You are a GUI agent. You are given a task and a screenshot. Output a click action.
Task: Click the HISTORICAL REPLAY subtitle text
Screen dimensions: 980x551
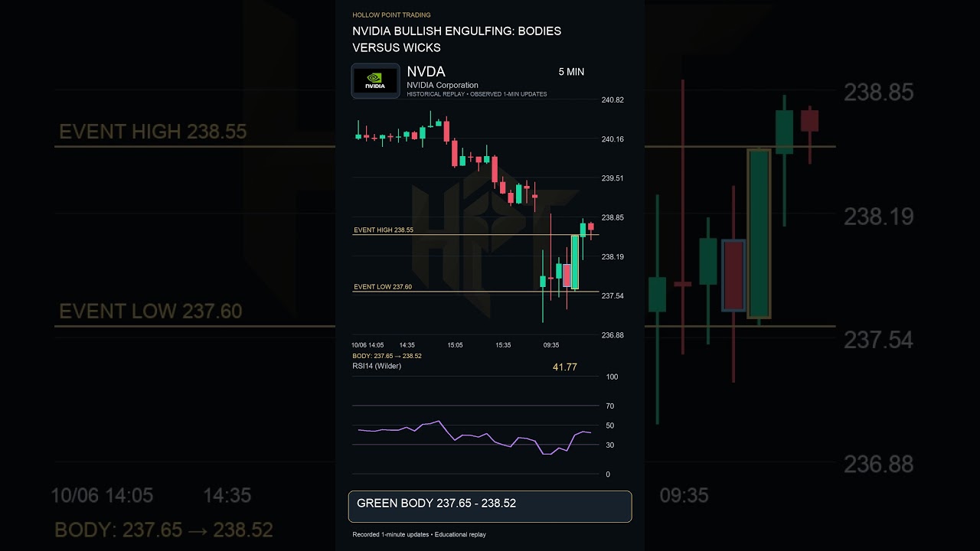pyautogui.click(x=477, y=94)
